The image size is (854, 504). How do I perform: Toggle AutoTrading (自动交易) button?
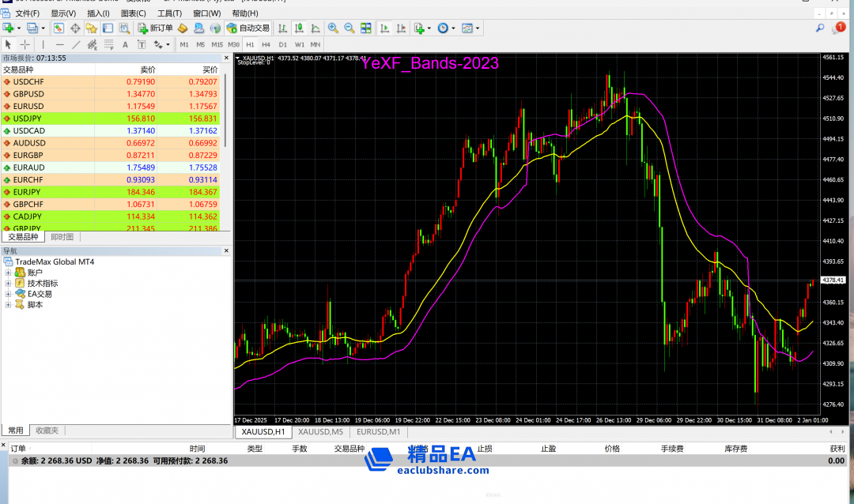(x=248, y=28)
